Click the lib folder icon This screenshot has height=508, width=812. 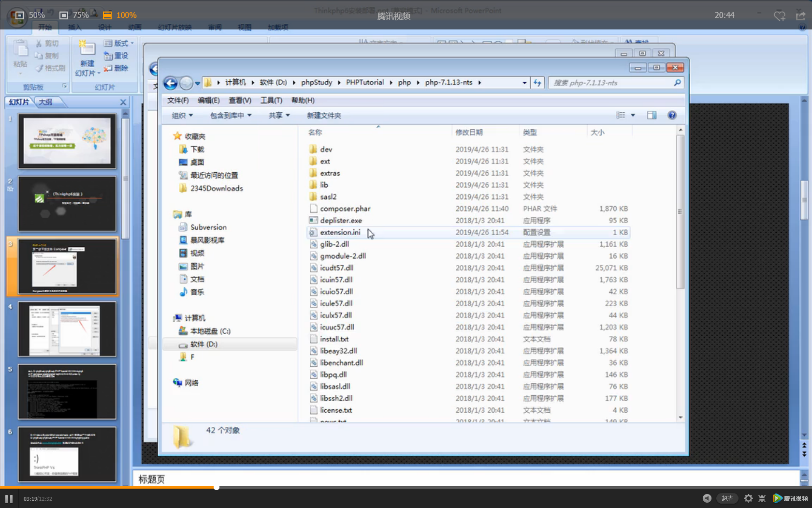tap(313, 185)
